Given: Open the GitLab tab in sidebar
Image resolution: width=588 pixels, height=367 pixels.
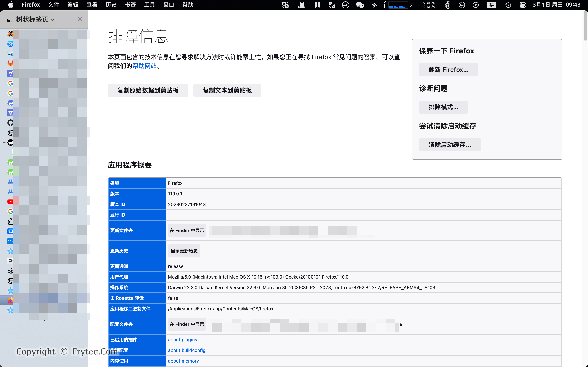Looking at the screenshot, I should click(10, 64).
